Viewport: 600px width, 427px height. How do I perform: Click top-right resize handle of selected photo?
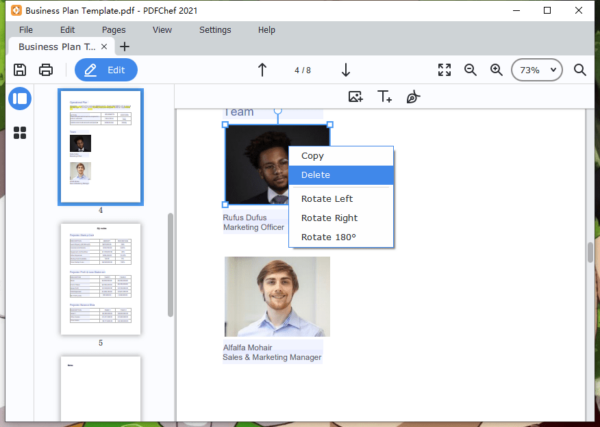click(330, 125)
